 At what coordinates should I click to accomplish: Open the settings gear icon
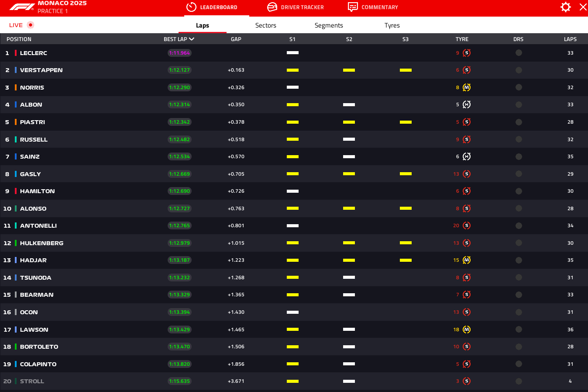click(566, 7)
